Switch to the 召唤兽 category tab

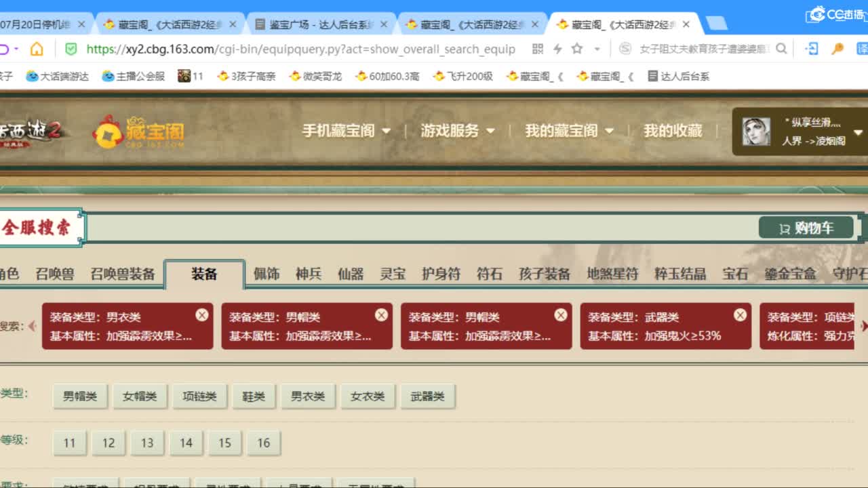55,274
